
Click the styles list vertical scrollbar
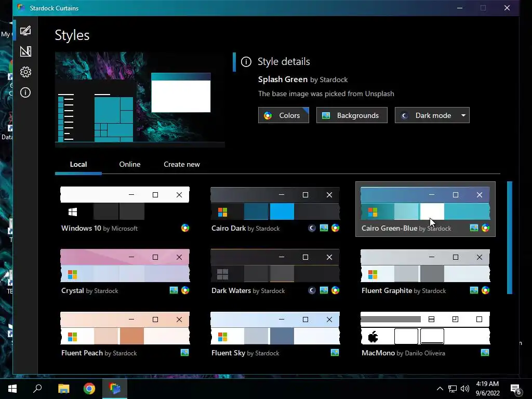click(x=509, y=237)
